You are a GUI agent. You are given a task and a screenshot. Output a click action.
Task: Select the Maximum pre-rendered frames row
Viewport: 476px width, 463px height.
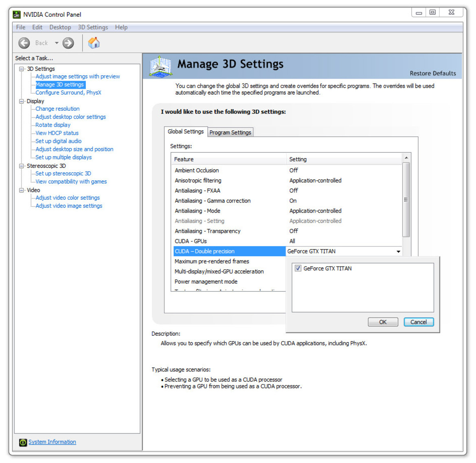[212, 262]
